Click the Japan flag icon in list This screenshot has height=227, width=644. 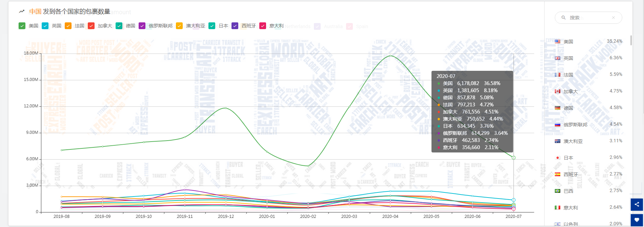(558, 158)
